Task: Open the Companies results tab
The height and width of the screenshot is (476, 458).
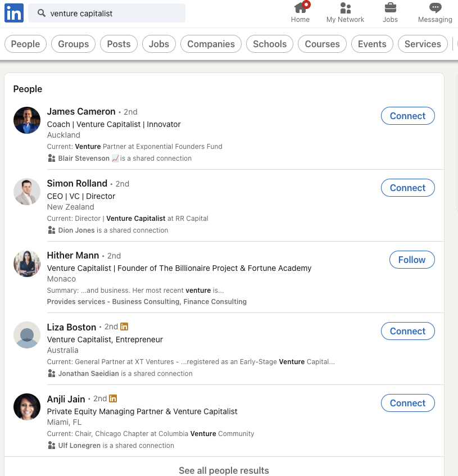Action: (x=211, y=43)
